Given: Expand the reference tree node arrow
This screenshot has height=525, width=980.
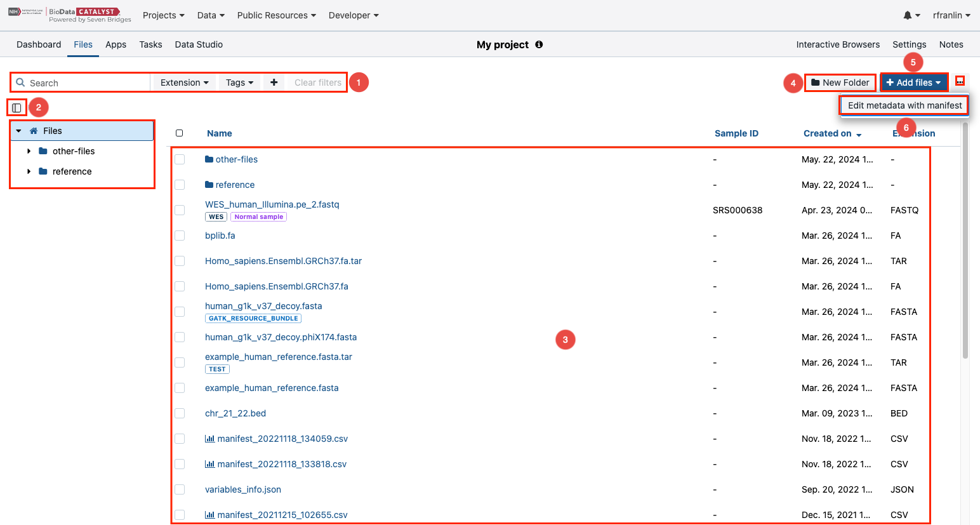Looking at the screenshot, I should pos(29,171).
